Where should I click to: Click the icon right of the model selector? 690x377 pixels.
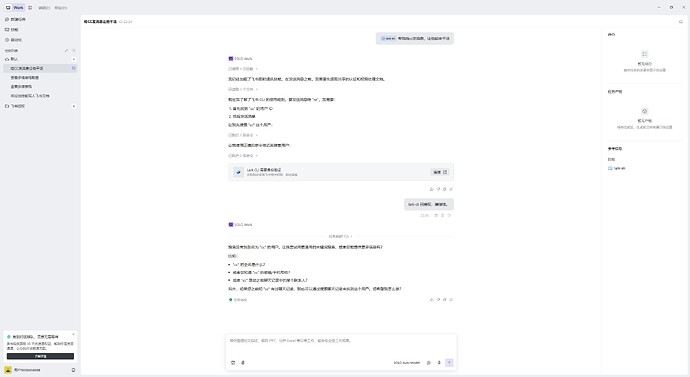429,363
